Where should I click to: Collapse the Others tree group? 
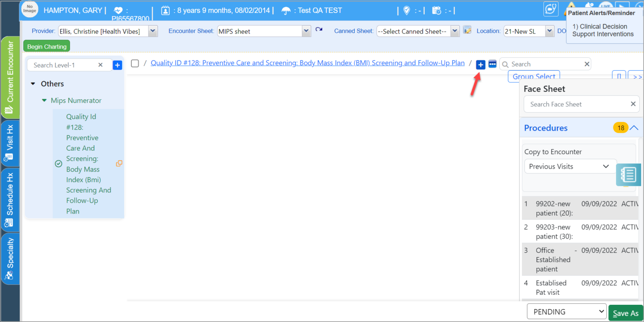point(33,84)
